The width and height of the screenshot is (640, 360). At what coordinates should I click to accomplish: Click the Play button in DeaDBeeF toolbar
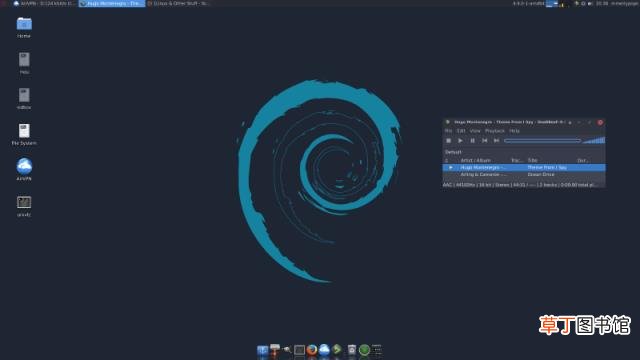pos(460,140)
